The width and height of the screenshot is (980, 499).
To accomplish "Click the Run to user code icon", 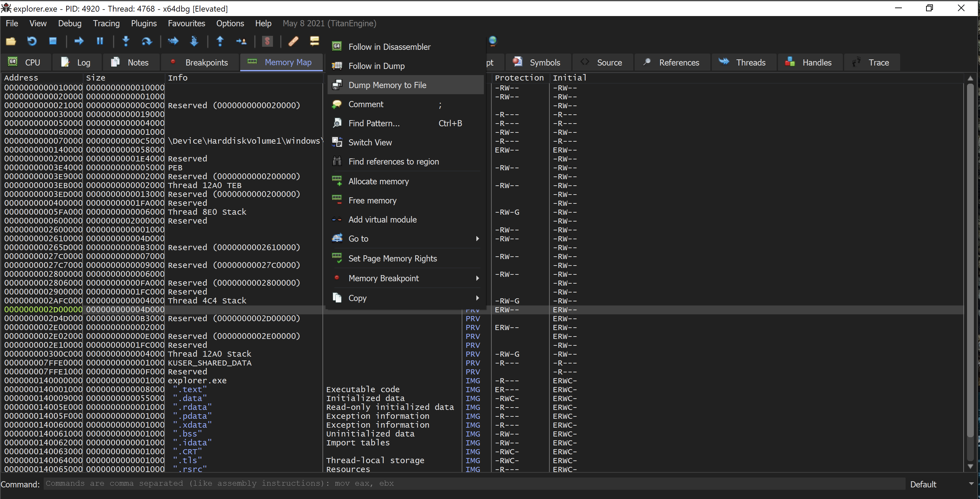I will (241, 41).
